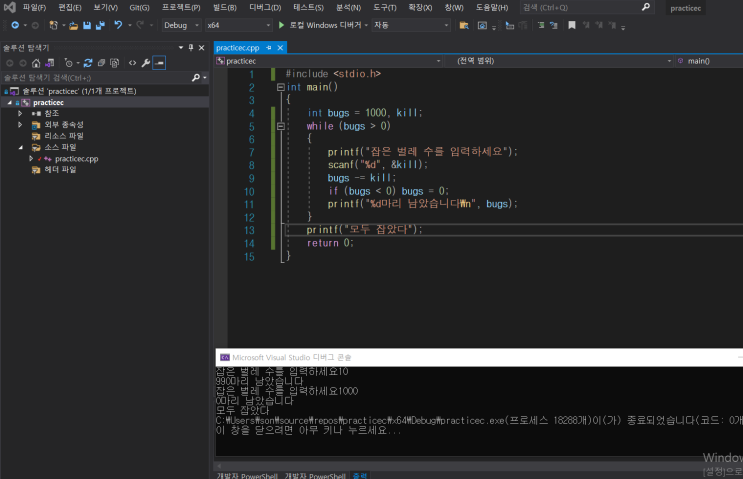The height and width of the screenshot is (479, 743).
Task: Open the (전역 범위) scope dropdown
Action: pos(559,61)
